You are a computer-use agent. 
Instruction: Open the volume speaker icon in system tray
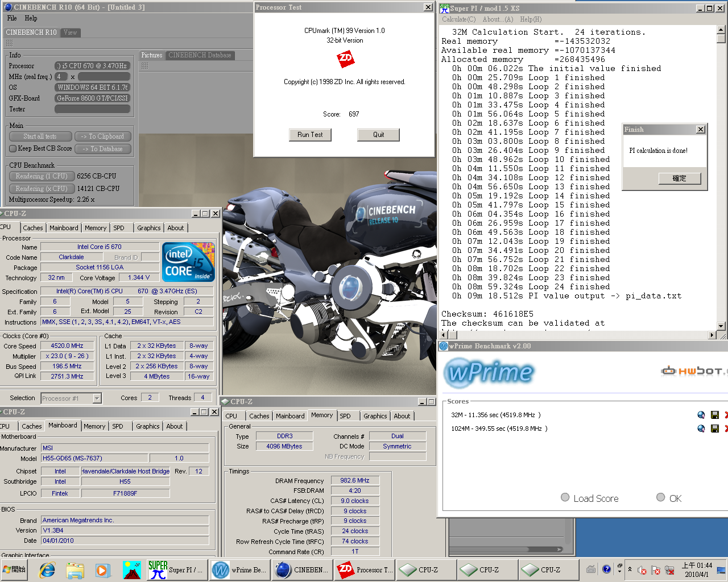coord(642,570)
